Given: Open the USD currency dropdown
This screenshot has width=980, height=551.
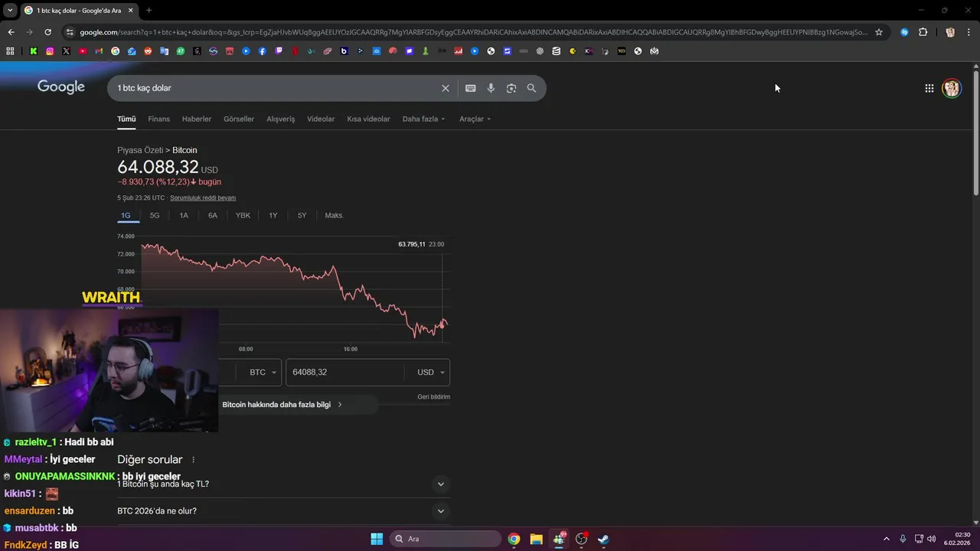Looking at the screenshot, I should pos(430,372).
